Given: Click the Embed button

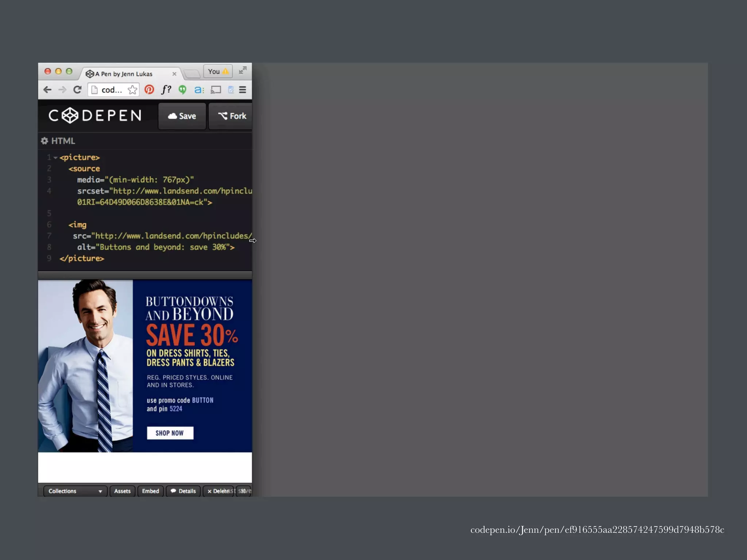Looking at the screenshot, I should tap(151, 491).
